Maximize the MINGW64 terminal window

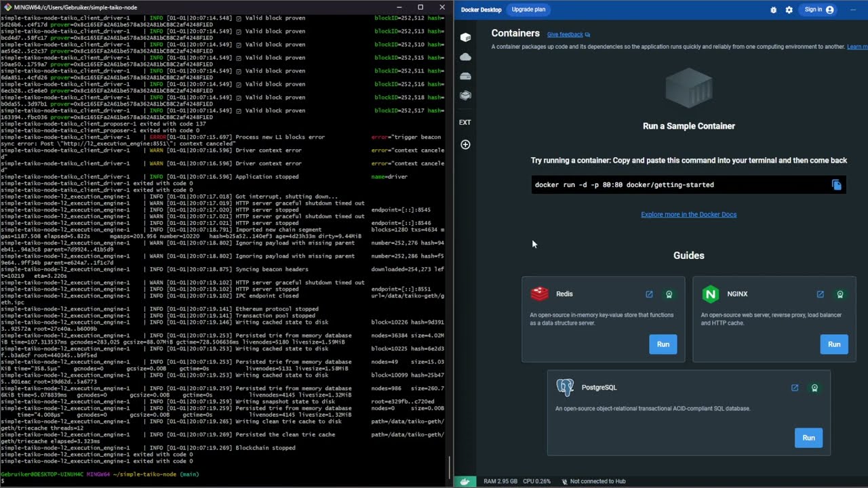pos(420,7)
